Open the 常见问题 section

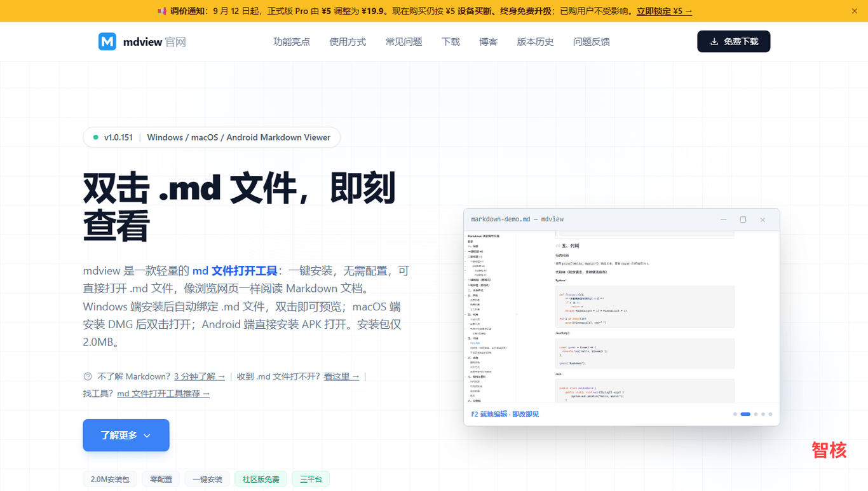pos(403,42)
